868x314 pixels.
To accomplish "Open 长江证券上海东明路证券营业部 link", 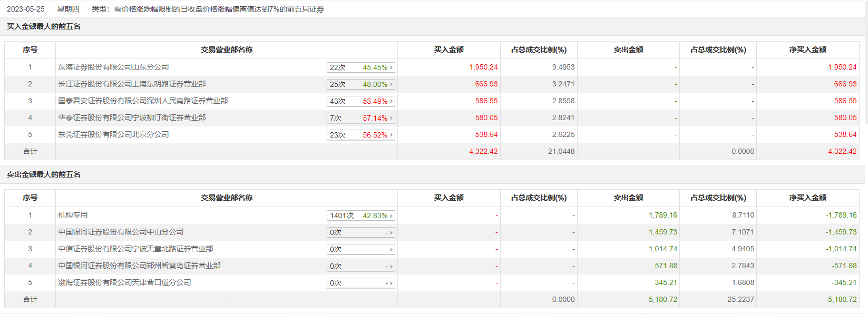I will coord(132,84).
